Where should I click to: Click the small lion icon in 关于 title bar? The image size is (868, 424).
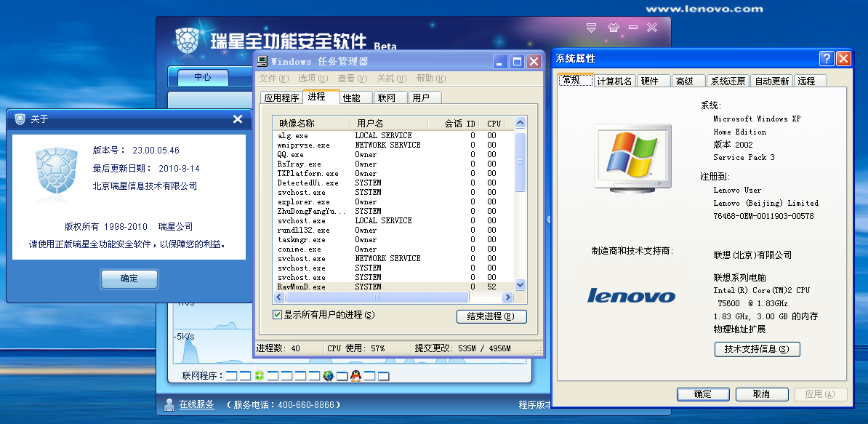pos(20,119)
